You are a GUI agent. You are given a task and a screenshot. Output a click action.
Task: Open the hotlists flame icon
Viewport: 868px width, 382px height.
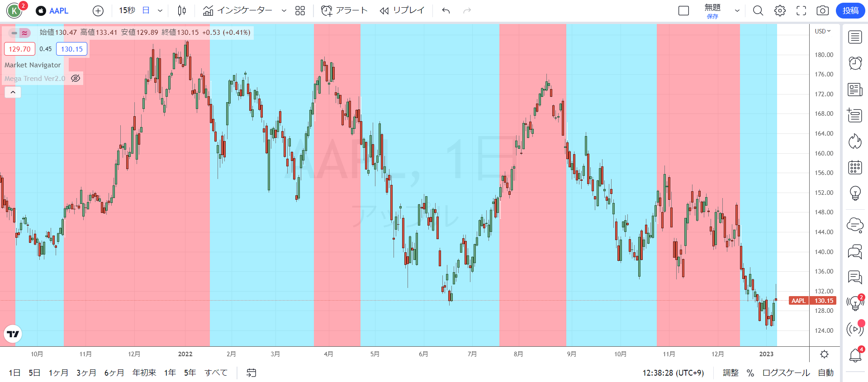pyautogui.click(x=855, y=141)
